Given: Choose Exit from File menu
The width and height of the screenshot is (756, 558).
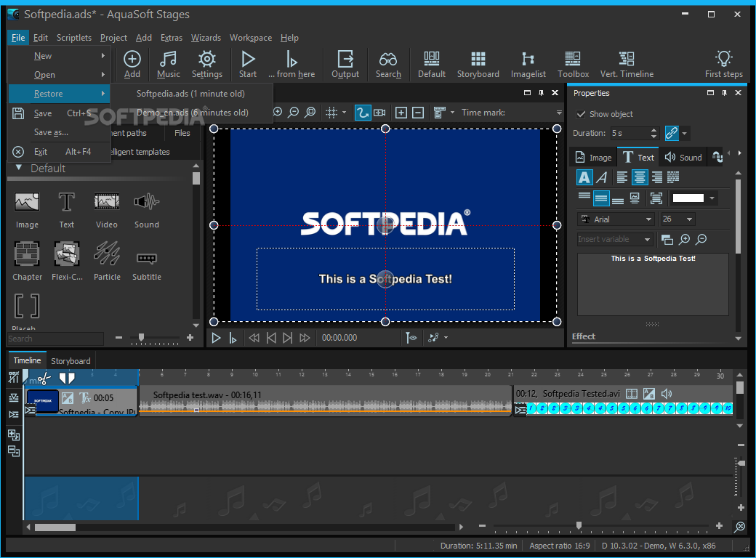Looking at the screenshot, I should [x=60, y=151].
